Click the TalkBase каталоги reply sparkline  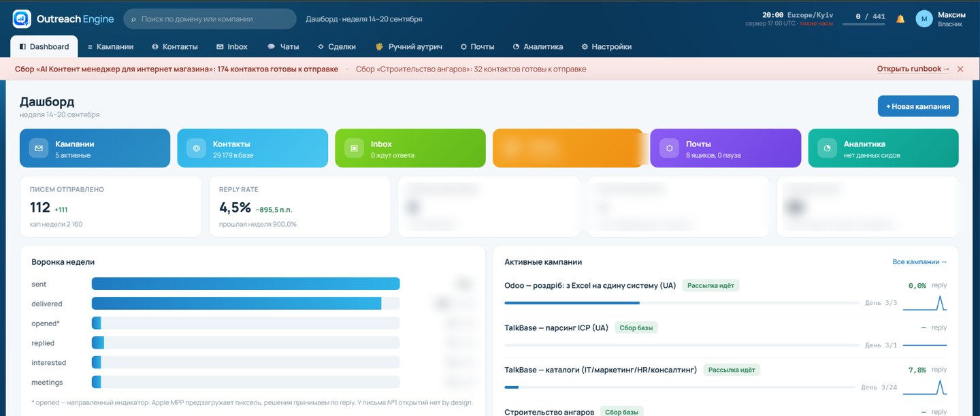coord(925,387)
